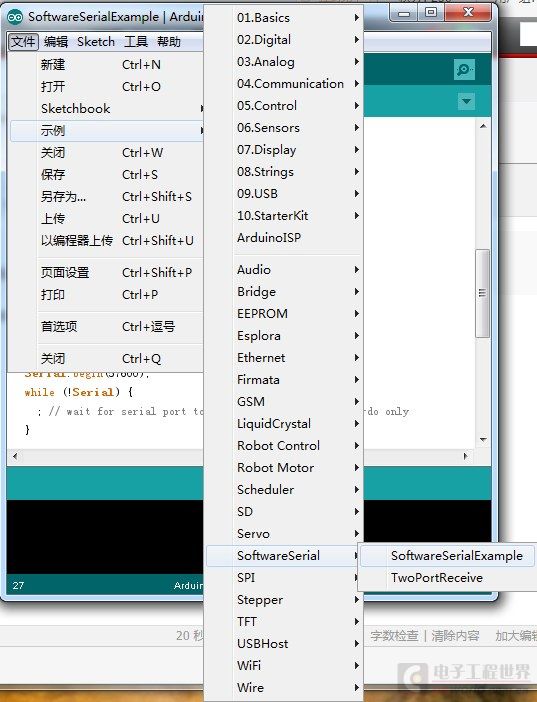Open the SPI library examples
The width and height of the screenshot is (537, 702).
coord(284,578)
